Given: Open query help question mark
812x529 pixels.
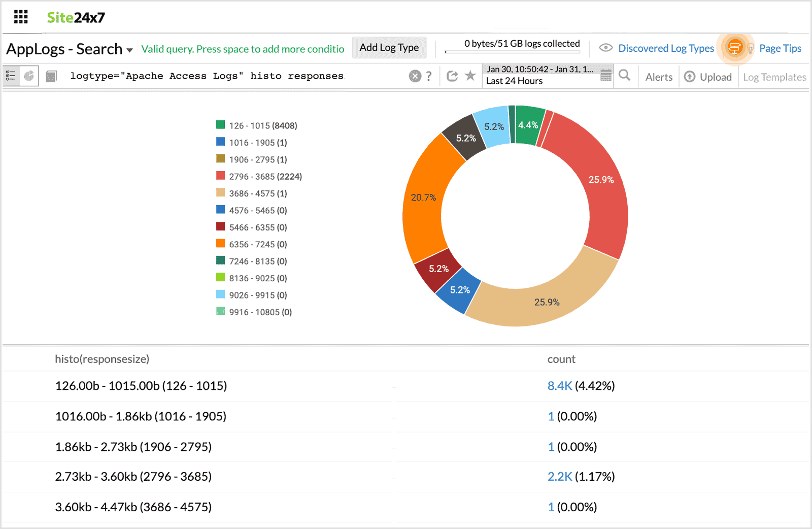Looking at the screenshot, I should pos(429,76).
